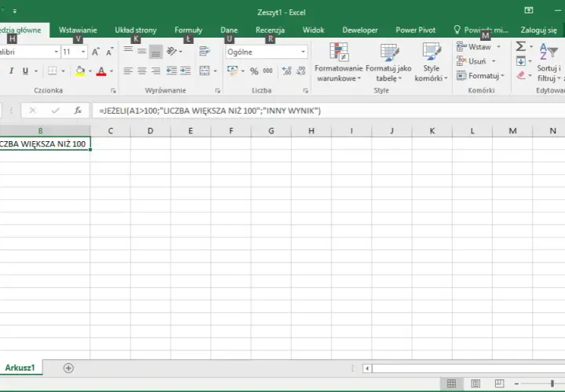Apply yellow fill color bucket
Viewport: 565px width, 392px height.
(80, 71)
